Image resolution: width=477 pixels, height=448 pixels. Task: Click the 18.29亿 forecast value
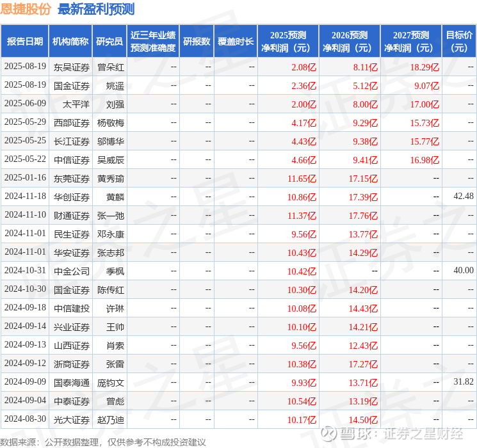(x=424, y=67)
